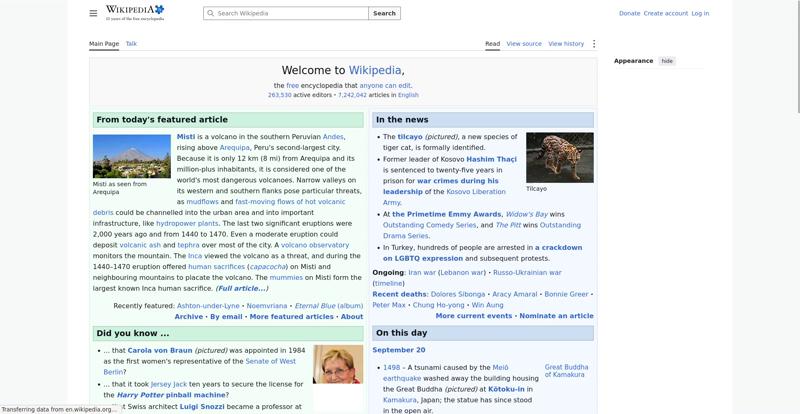The height and width of the screenshot is (414, 800).
Task: Open the Luigi Snozzi link
Action: (202, 407)
